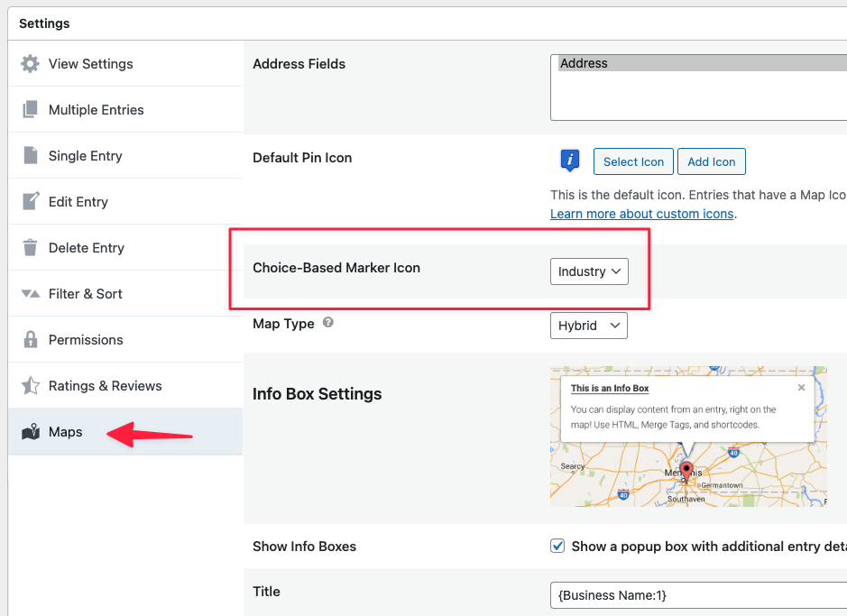The image size is (847, 616).
Task: Open the Maps settings tab
Action: tap(65, 432)
